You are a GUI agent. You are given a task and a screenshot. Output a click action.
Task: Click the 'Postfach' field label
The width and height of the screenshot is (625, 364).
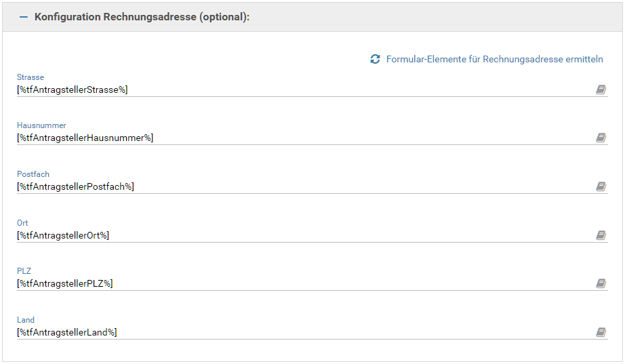(33, 174)
